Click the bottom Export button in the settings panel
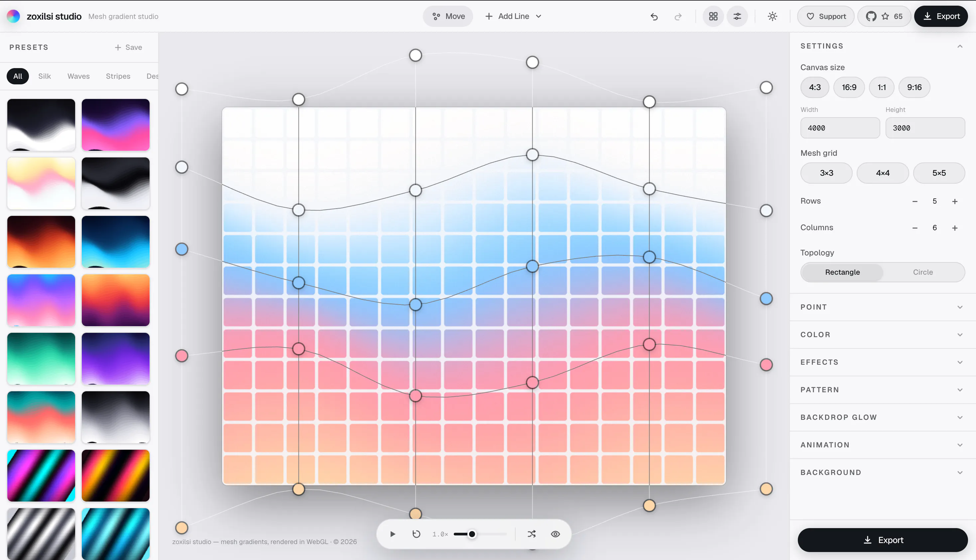The height and width of the screenshot is (560, 976). (883, 540)
